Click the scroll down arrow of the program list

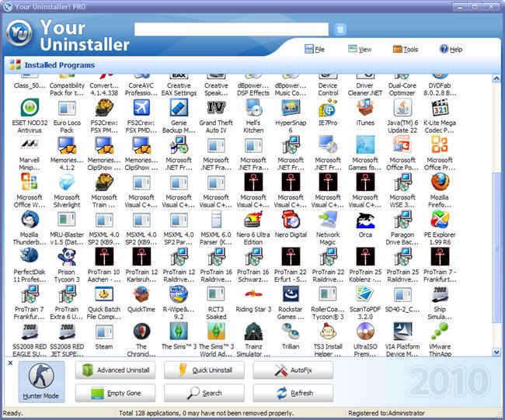496,352
